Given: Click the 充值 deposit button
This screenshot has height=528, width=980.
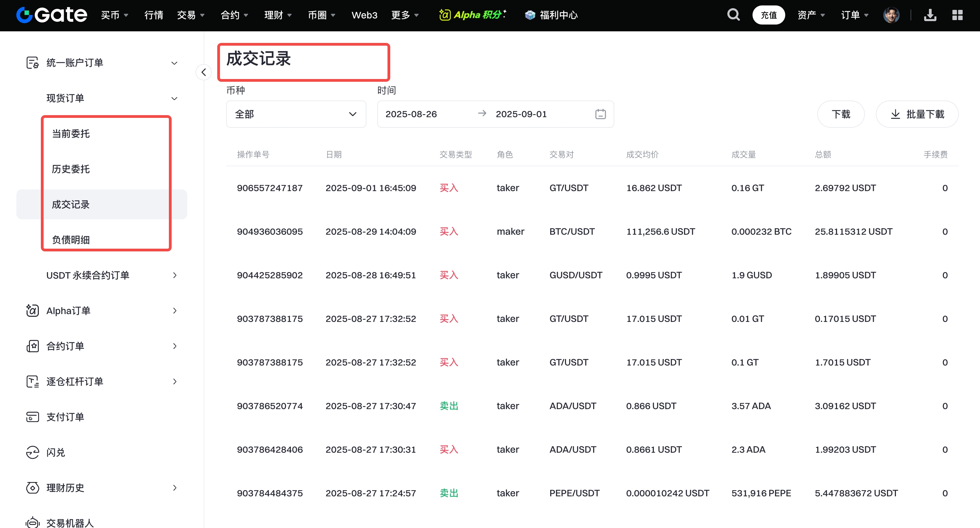Looking at the screenshot, I should click(x=769, y=15).
